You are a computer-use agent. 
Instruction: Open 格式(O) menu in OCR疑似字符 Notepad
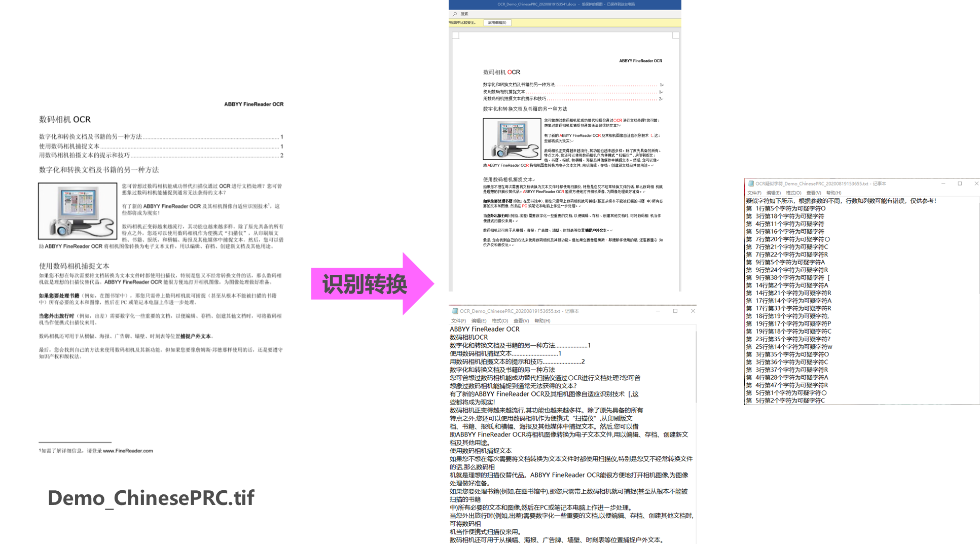pos(793,193)
